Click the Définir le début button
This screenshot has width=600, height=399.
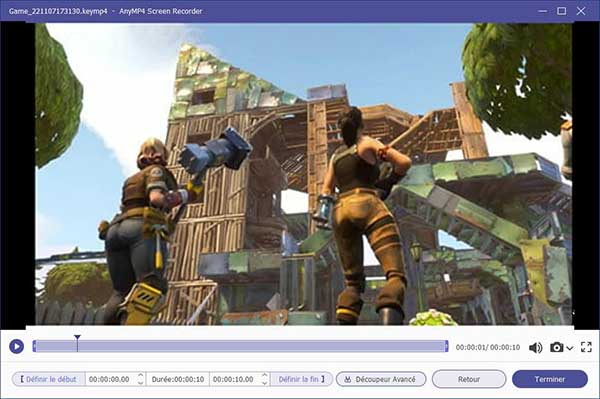(x=48, y=379)
